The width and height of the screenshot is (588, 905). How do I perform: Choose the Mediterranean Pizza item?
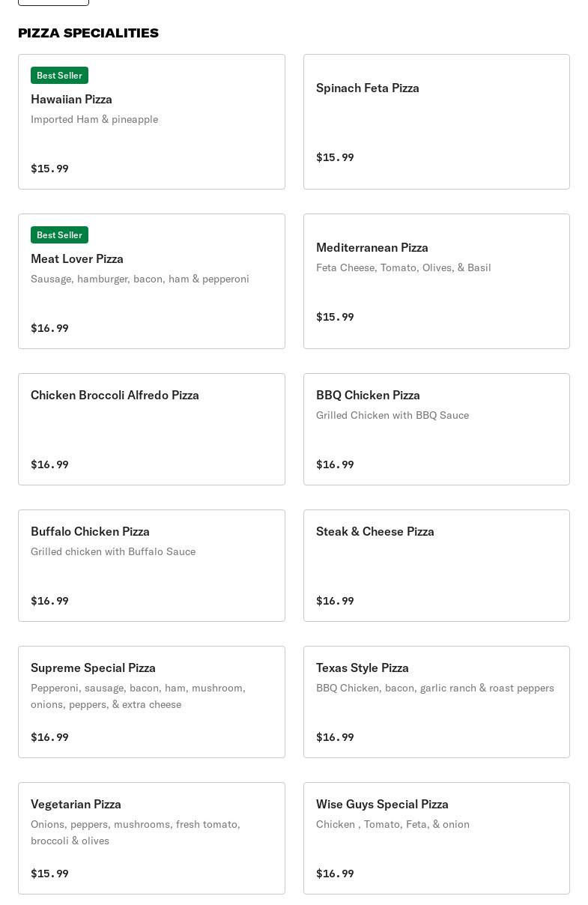click(x=436, y=281)
